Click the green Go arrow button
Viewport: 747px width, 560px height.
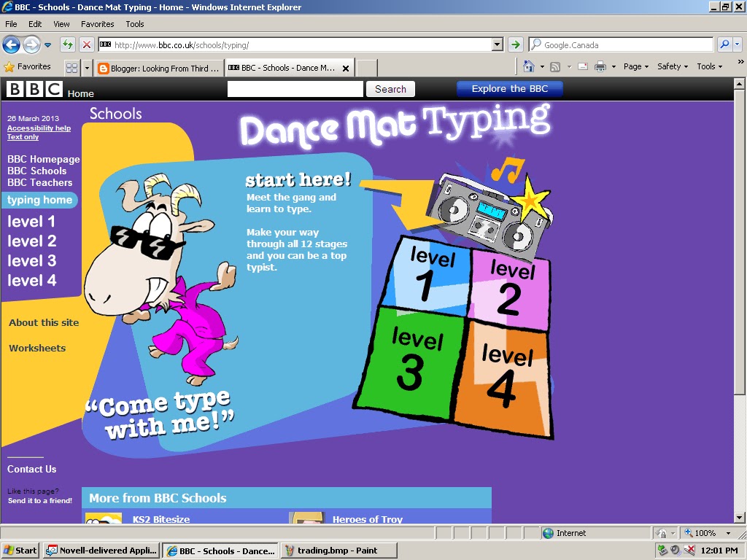[x=515, y=44]
